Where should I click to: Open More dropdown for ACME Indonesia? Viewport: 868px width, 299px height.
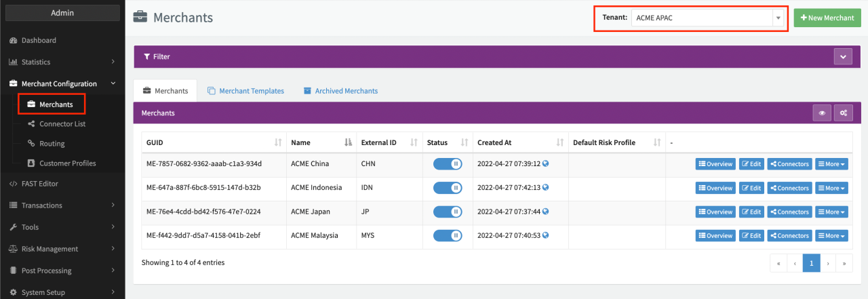[x=831, y=188]
